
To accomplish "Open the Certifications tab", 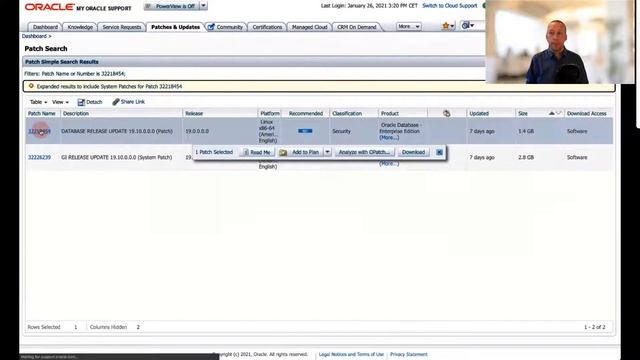I will 267,27.
